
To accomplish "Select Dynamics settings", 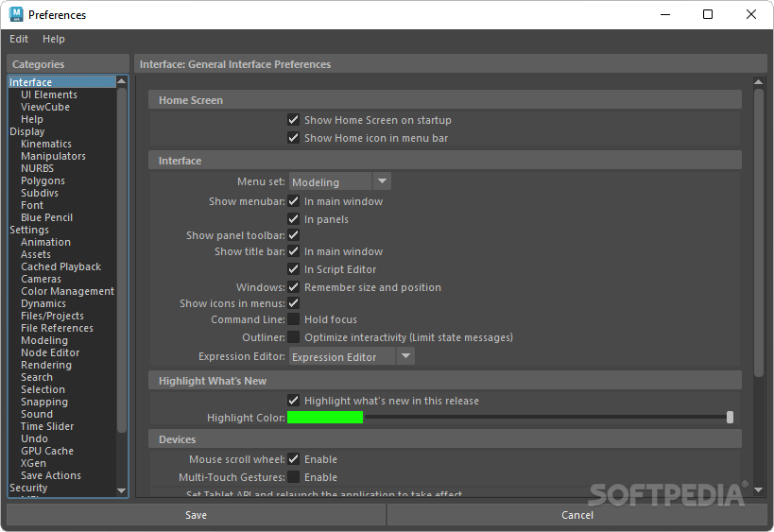I will (43, 303).
